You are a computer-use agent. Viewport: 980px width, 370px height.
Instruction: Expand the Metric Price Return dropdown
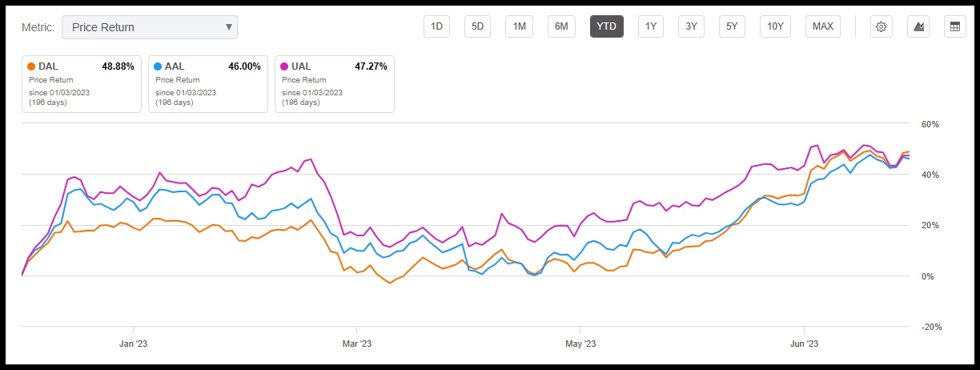[x=150, y=27]
